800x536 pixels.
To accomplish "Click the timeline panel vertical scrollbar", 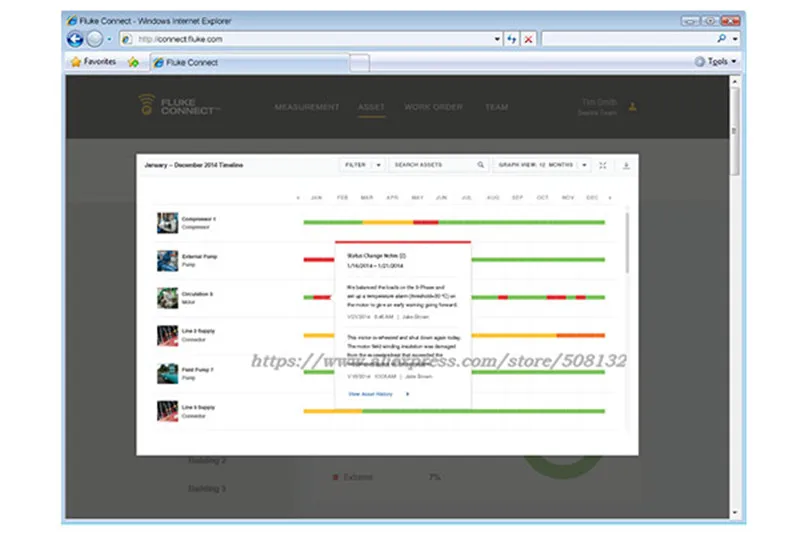I will pyautogui.click(x=627, y=243).
